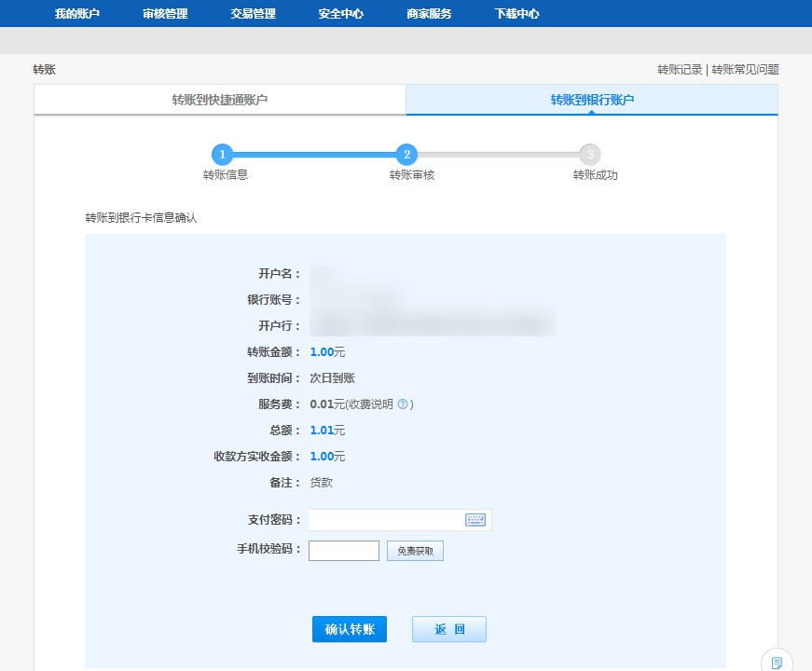Image resolution: width=812 pixels, height=671 pixels.
Task: Click the virtual keyboard icon in password field
Action: click(x=475, y=520)
